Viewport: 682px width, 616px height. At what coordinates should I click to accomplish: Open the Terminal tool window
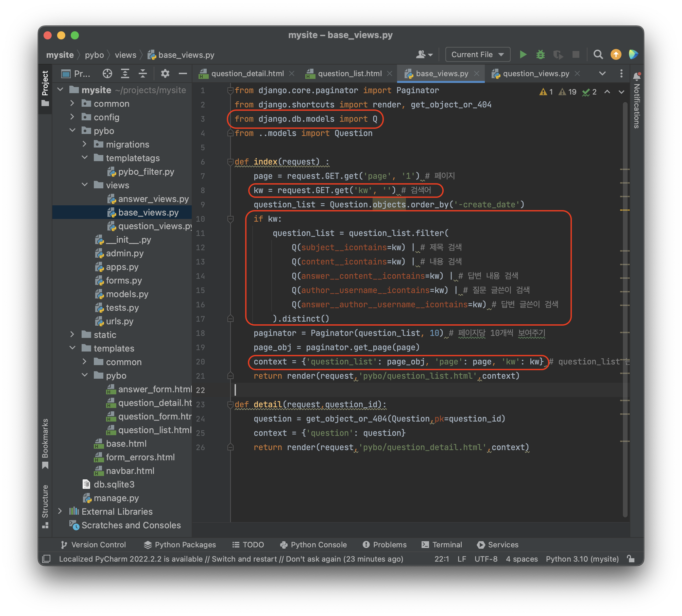[442, 545]
